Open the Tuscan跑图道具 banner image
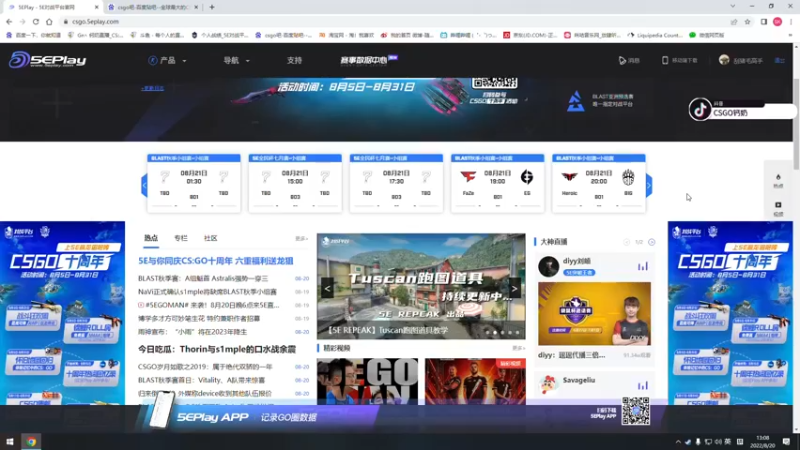800x450 pixels. (x=421, y=286)
